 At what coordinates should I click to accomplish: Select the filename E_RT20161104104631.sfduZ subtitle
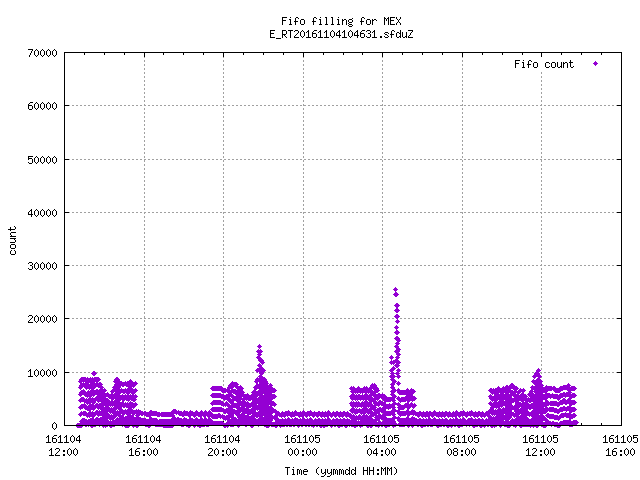click(341, 34)
